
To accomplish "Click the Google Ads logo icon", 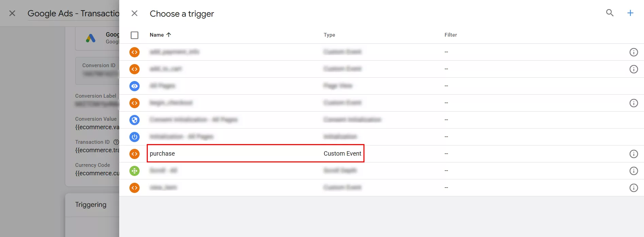I will (91, 38).
